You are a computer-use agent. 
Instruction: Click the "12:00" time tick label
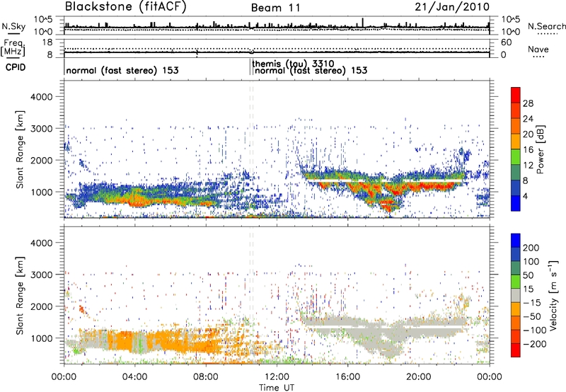pos(277,377)
